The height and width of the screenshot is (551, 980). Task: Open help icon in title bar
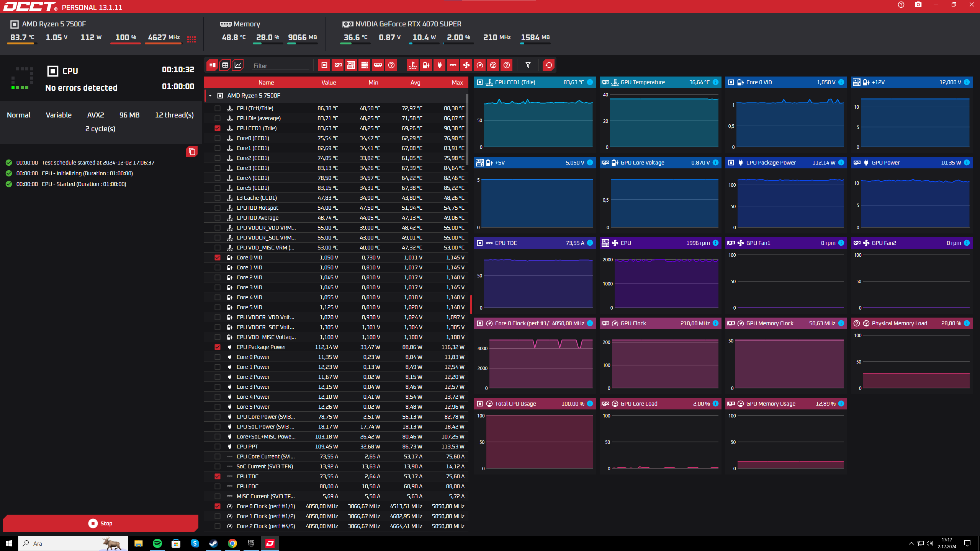coord(901,5)
